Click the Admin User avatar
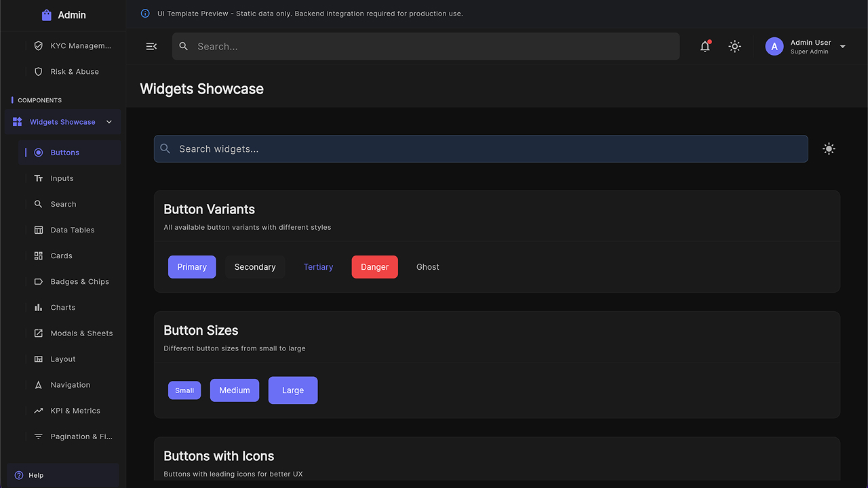This screenshot has width=868, height=488. coord(774,46)
